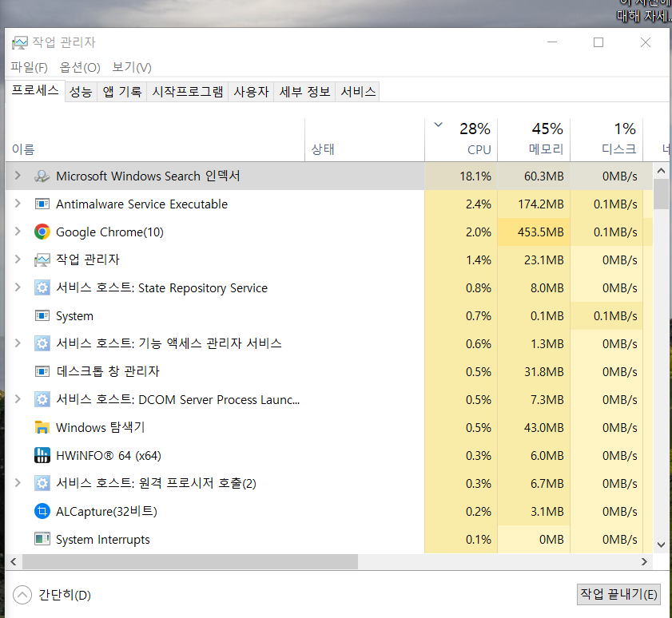672x618 pixels.
Task: Select the ALCapture(32비트) process name
Action: (x=106, y=511)
